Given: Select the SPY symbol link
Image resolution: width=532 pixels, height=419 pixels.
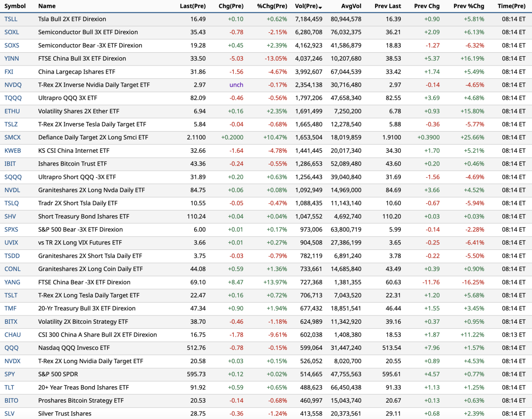Looking at the screenshot, I should (10, 374).
